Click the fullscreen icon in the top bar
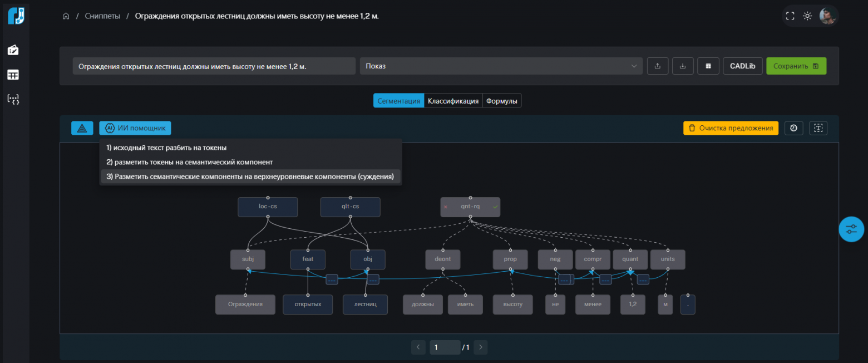The height and width of the screenshot is (363, 868). (790, 16)
